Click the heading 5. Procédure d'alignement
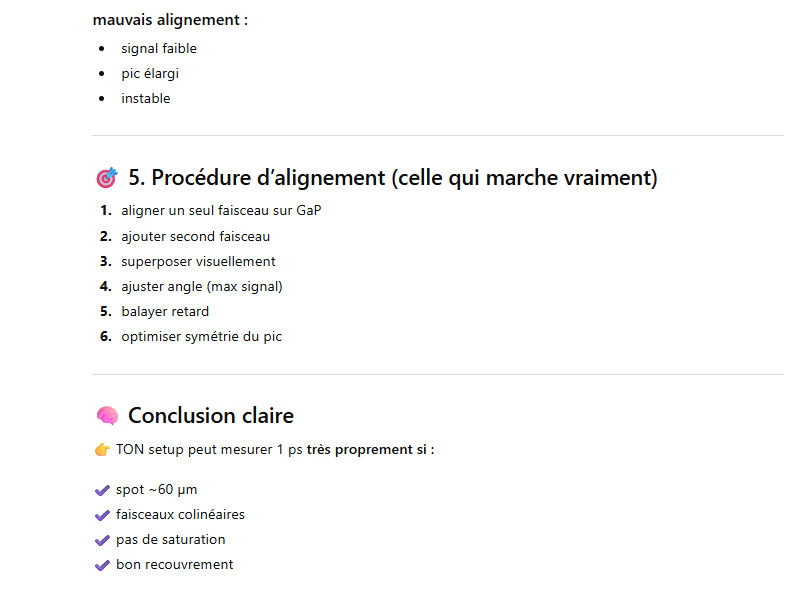The image size is (804, 600). click(392, 178)
